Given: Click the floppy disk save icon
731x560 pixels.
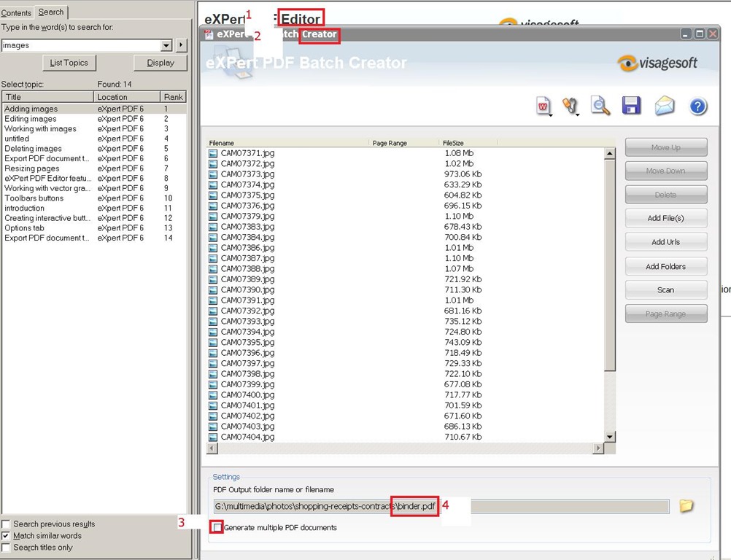Looking at the screenshot, I should click(631, 106).
